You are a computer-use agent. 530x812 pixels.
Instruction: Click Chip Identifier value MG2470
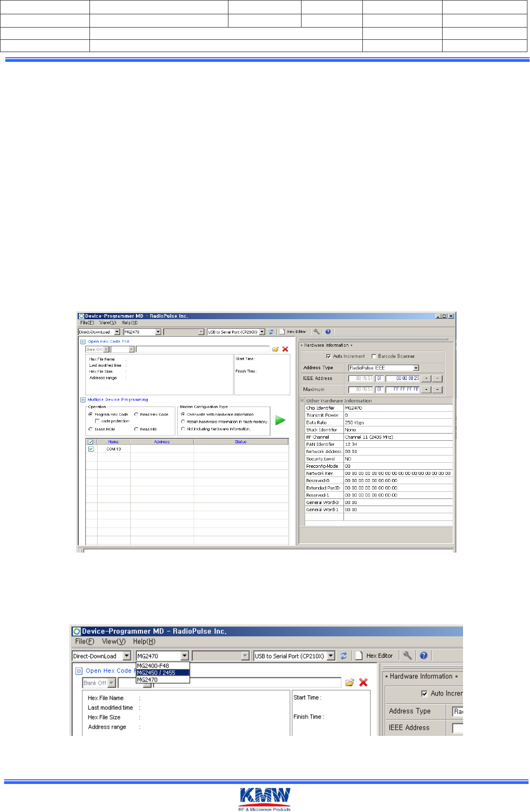398,408
